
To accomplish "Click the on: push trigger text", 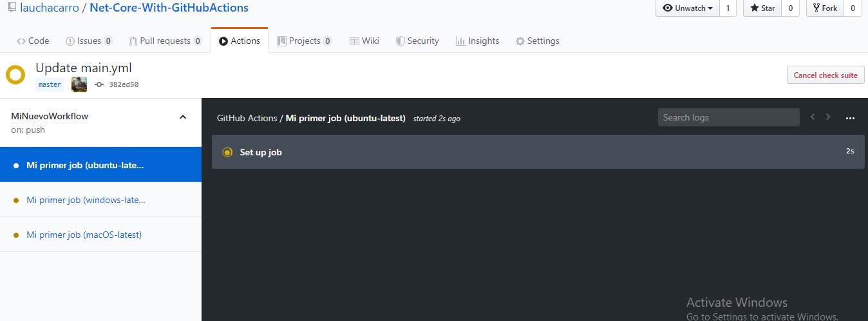I will click(28, 130).
